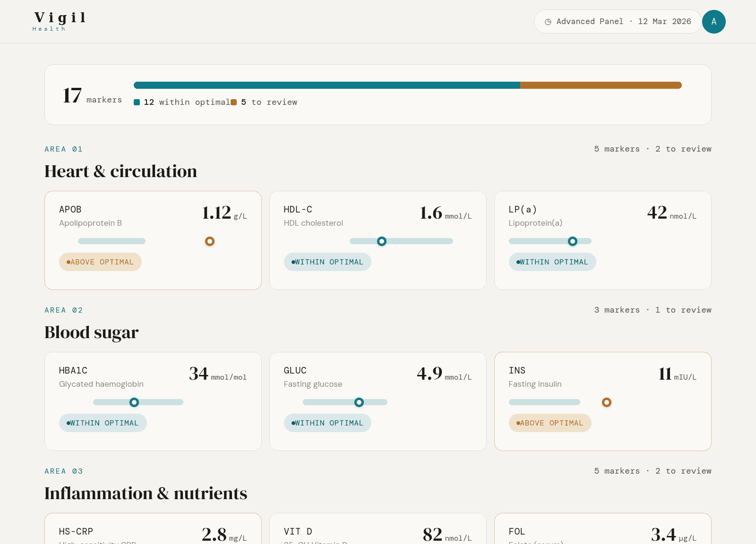Click the AREA 01 label

tap(64, 149)
